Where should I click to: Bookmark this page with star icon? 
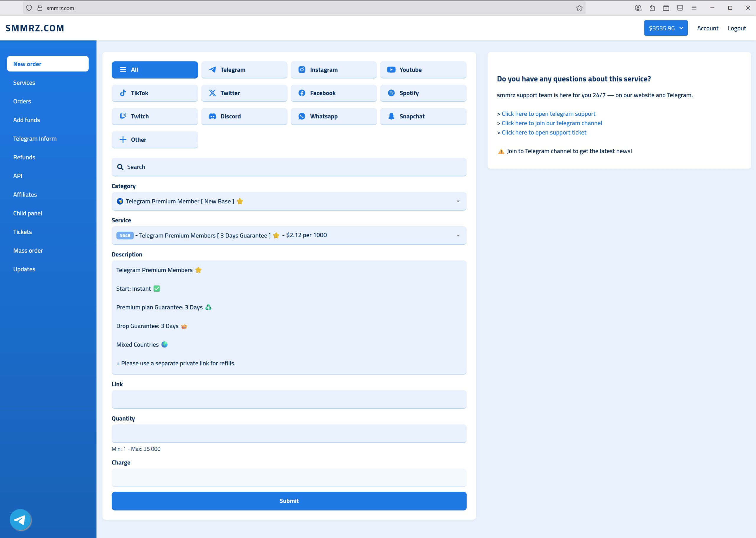coord(579,8)
